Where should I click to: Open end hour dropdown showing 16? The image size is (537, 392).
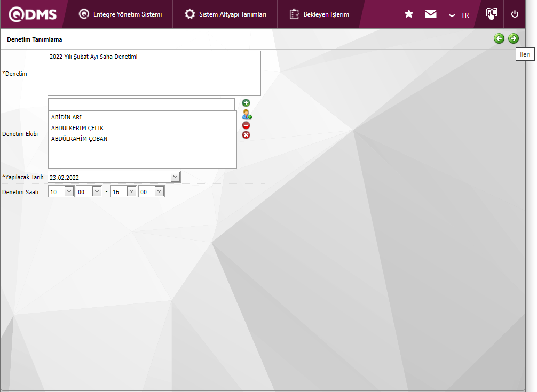[131, 191]
